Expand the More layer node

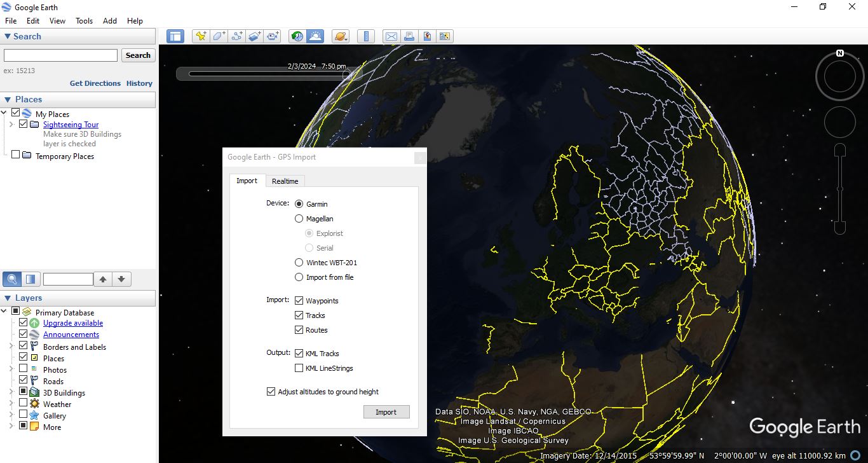click(11, 427)
